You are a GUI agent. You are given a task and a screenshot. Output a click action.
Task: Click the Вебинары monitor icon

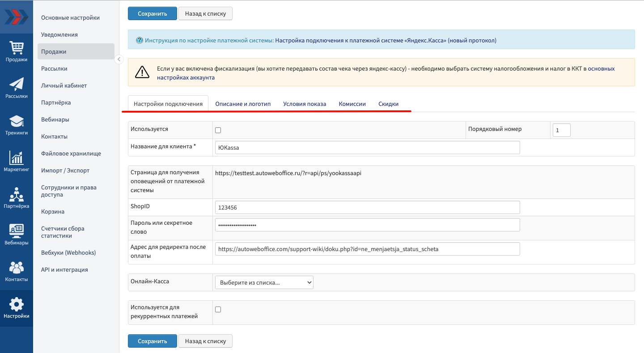click(x=17, y=231)
